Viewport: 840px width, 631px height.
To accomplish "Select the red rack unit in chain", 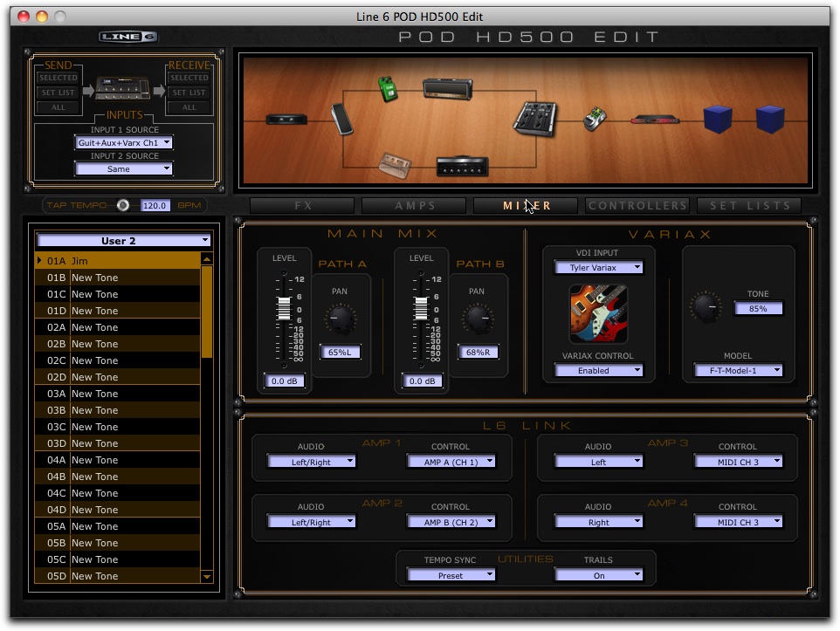I will click(x=655, y=120).
